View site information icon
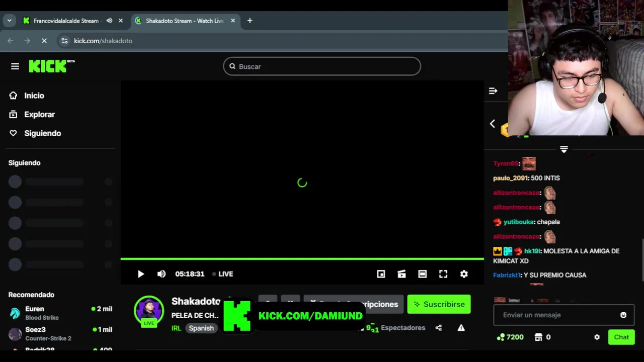 coord(64,41)
